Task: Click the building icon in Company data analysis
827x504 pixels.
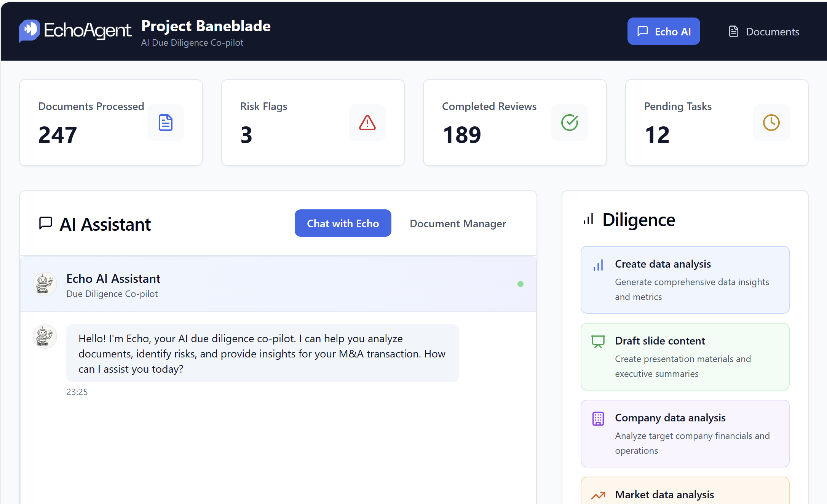Action: click(598, 419)
